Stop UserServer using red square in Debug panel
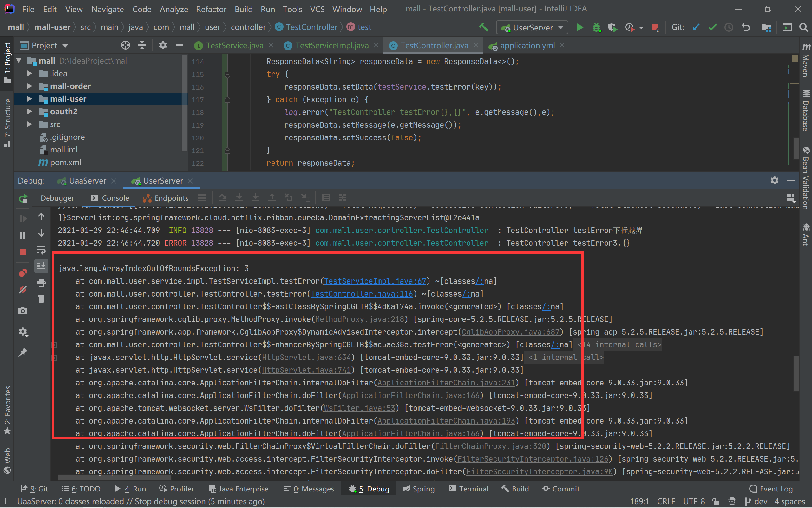 23,252
